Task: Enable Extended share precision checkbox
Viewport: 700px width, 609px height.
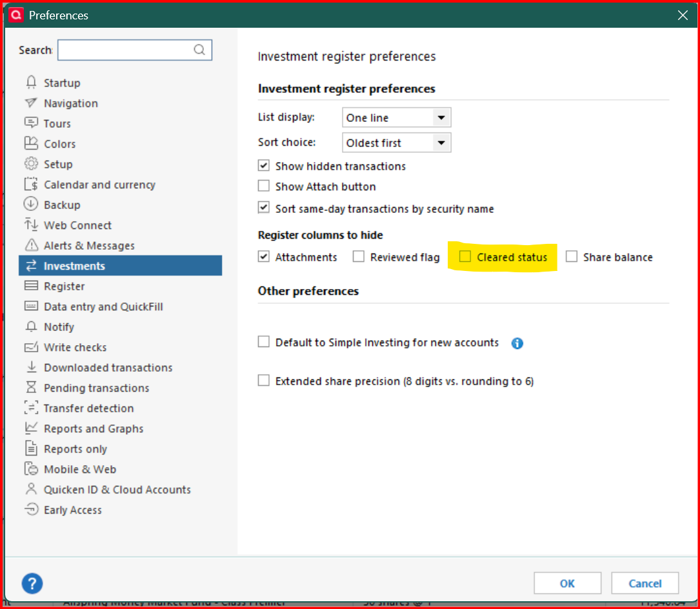Action: pyautogui.click(x=264, y=381)
